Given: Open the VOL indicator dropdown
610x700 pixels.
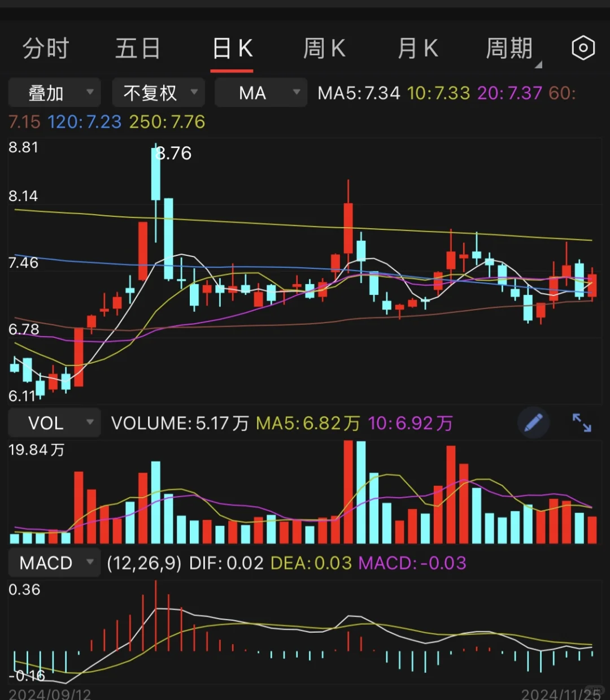Looking at the screenshot, I should click(55, 423).
